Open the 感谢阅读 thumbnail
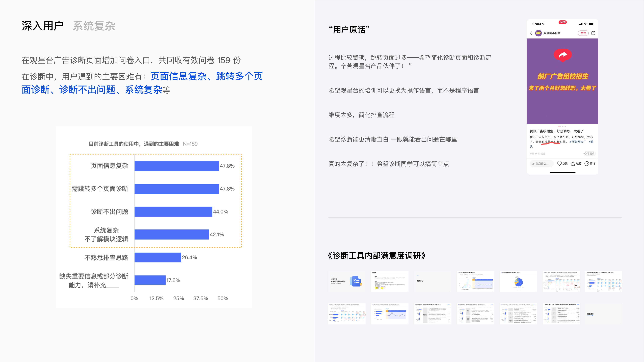The image size is (644, 362). coord(603,314)
